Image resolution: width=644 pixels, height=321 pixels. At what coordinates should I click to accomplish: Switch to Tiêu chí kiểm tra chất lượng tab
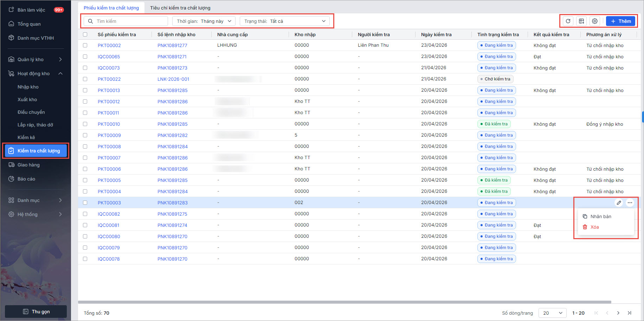click(x=180, y=8)
